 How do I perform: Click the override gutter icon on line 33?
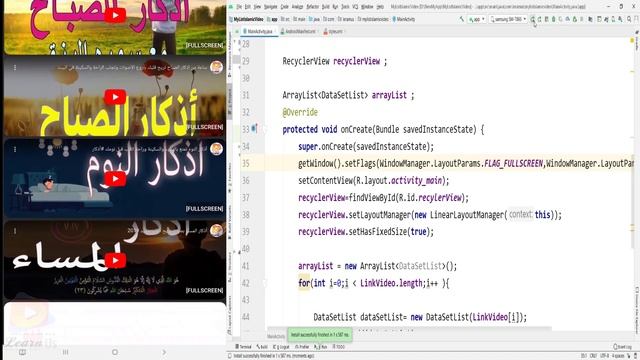click(254, 129)
